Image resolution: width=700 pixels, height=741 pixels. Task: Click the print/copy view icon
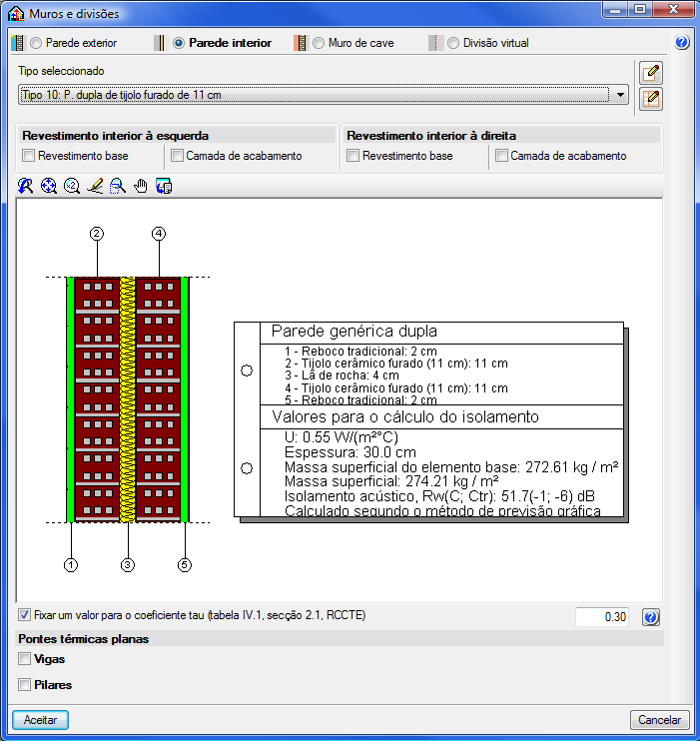coord(164,186)
